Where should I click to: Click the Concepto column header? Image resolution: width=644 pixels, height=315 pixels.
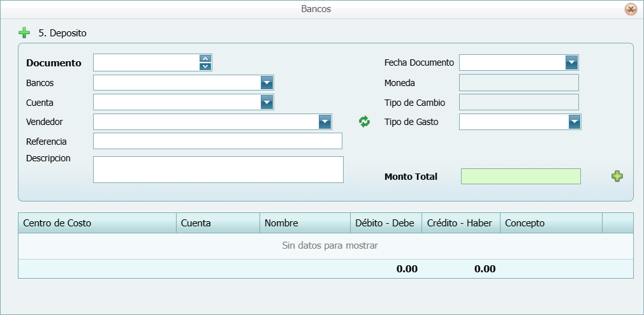[551, 223]
